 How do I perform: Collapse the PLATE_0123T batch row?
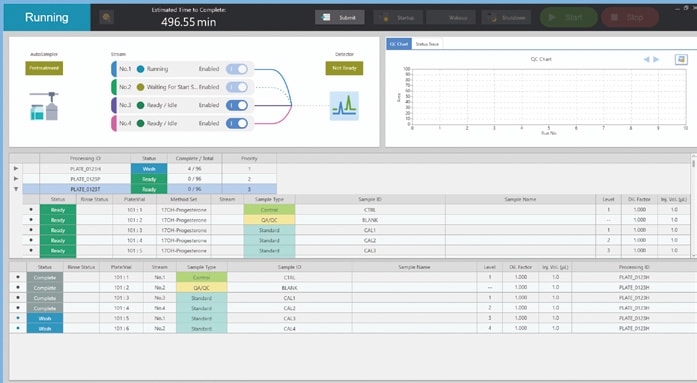pos(16,189)
